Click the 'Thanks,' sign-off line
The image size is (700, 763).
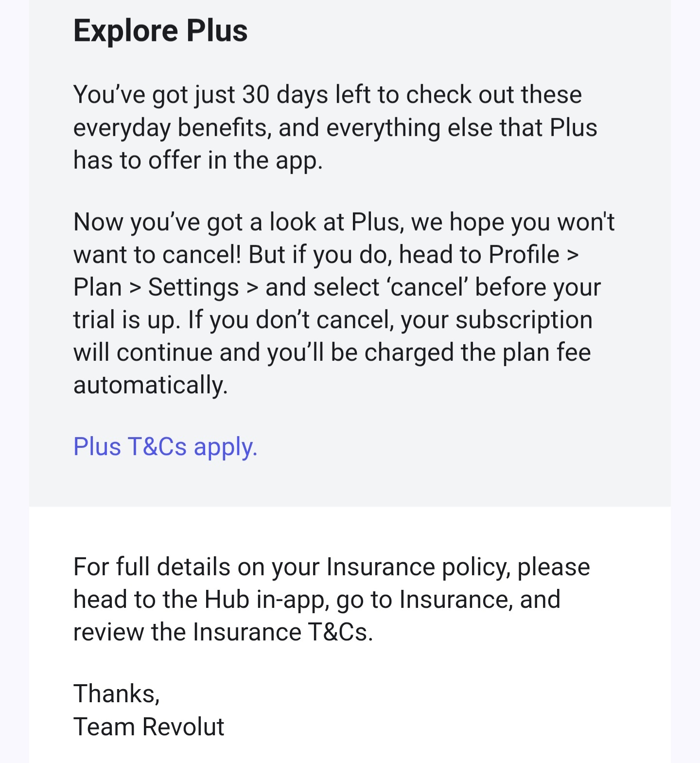pyautogui.click(x=117, y=693)
